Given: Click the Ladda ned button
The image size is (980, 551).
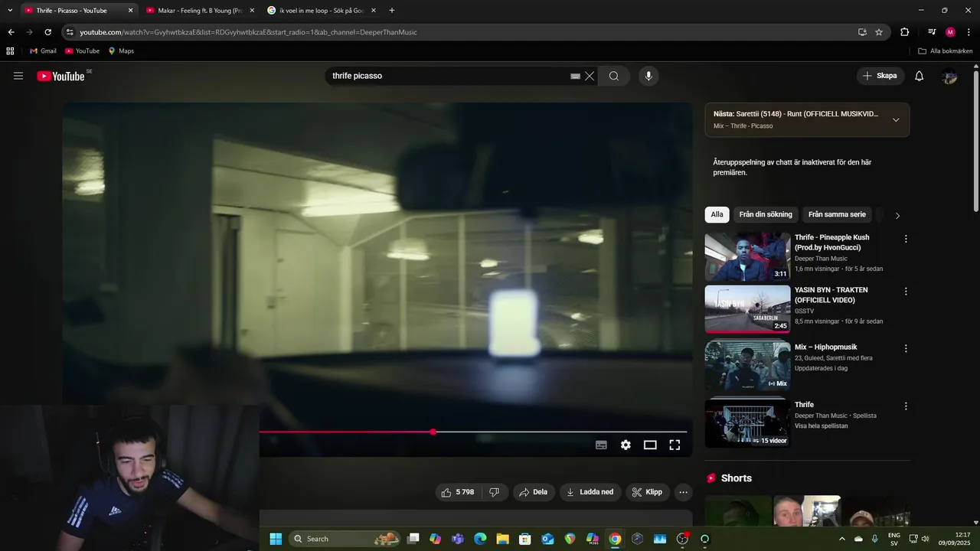Looking at the screenshot, I should coord(590,492).
